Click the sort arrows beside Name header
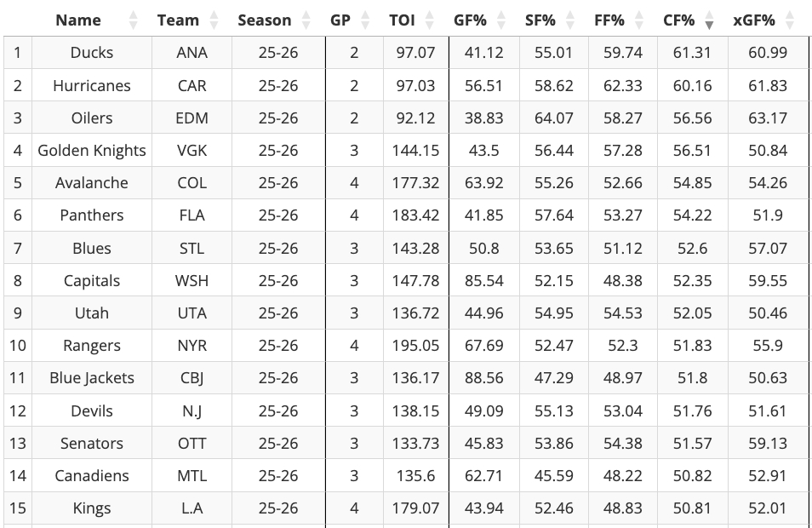Viewport: 812px width, 528px height. click(x=134, y=20)
